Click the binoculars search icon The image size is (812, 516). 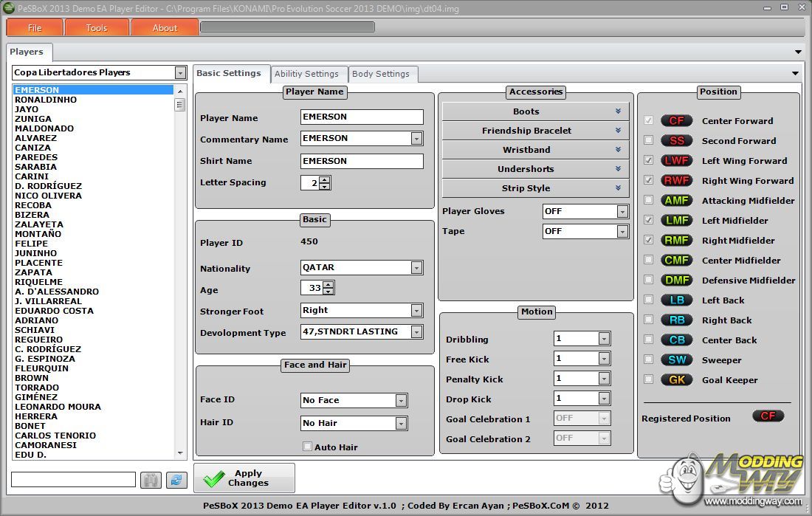tap(151, 480)
